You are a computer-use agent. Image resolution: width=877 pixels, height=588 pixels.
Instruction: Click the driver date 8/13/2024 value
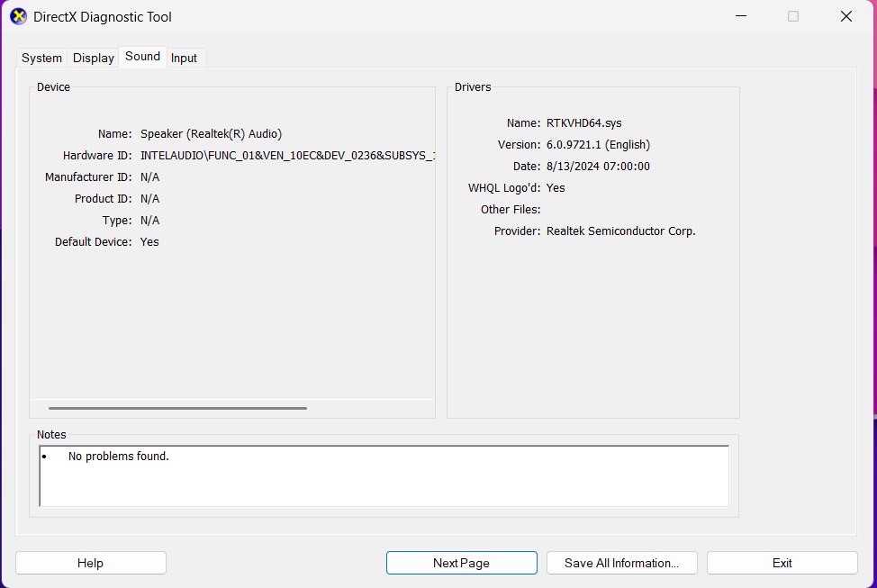click(x=598, y=167)
